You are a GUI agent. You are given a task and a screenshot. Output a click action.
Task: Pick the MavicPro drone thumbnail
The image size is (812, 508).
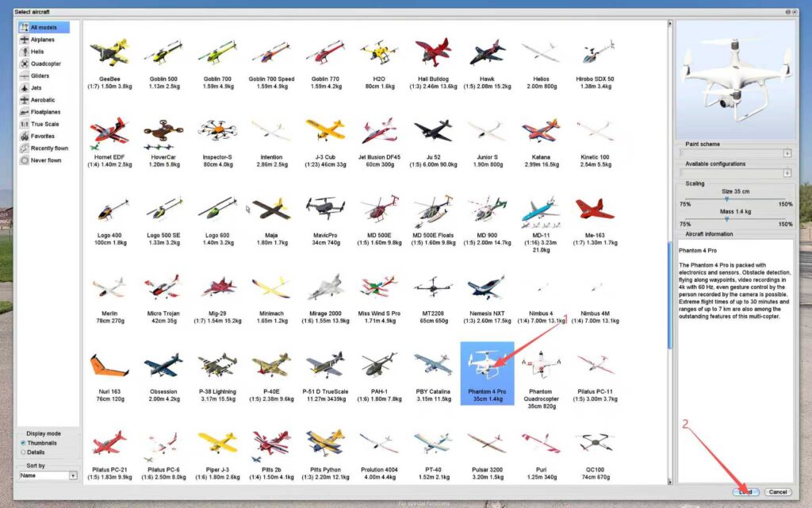click(325, 210)
